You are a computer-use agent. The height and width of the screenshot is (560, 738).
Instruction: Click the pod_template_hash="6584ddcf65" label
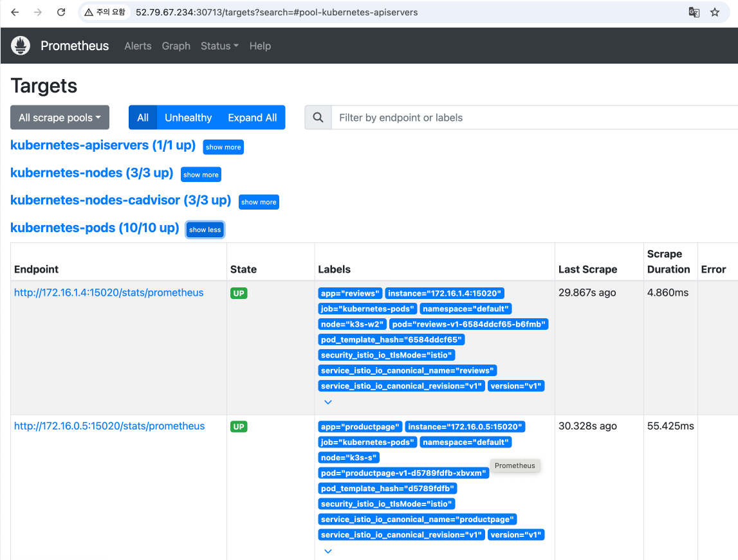point(391,339)
